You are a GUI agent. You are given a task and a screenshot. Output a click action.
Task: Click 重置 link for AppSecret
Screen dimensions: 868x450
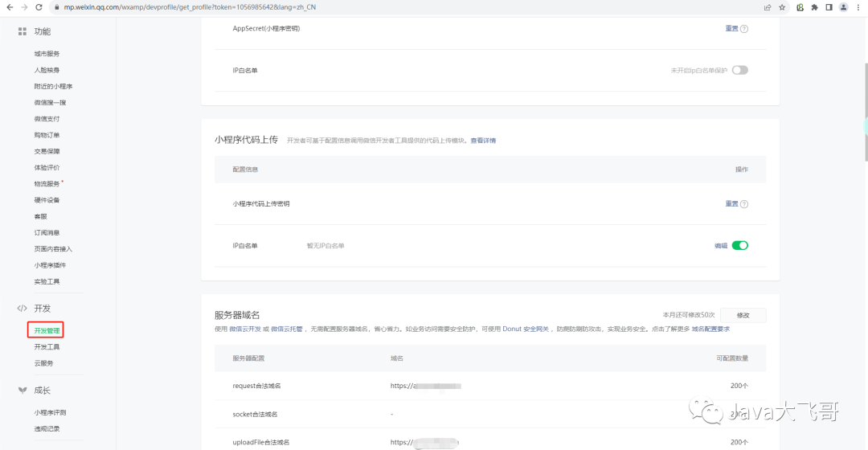[x=731, y=29]
